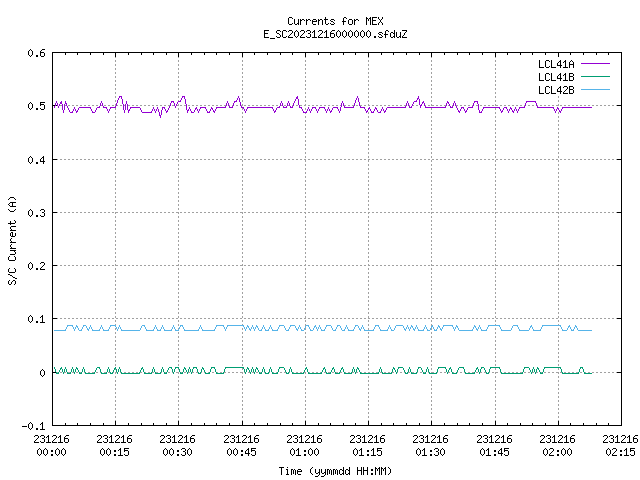This screenshot has width=640, height=480.
Task: Click the x-axis tick label 231216 01:30
Action: point(431,446)
